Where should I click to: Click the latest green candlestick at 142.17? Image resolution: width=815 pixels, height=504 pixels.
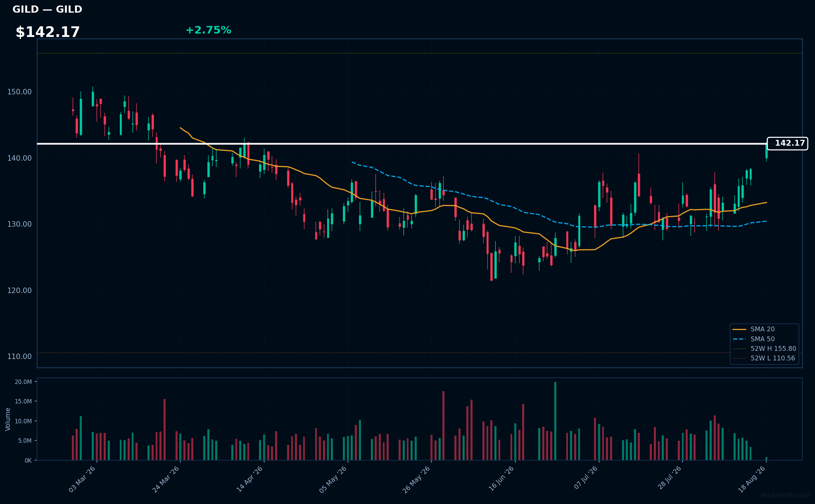(x=766, y=151)
